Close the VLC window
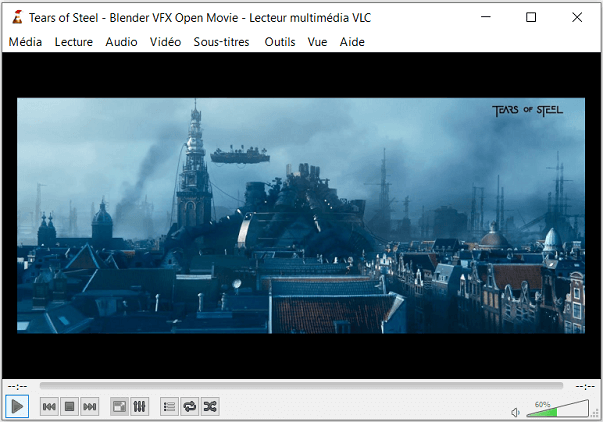603x422 pixels. click(x=577, y=17)
